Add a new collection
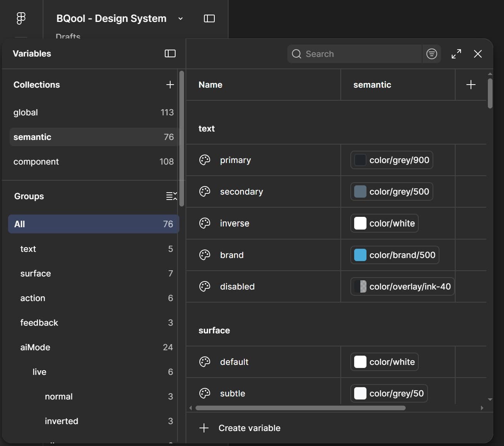Screen dimensions: 504x446 pyautogui.click(x=170, y=85)
